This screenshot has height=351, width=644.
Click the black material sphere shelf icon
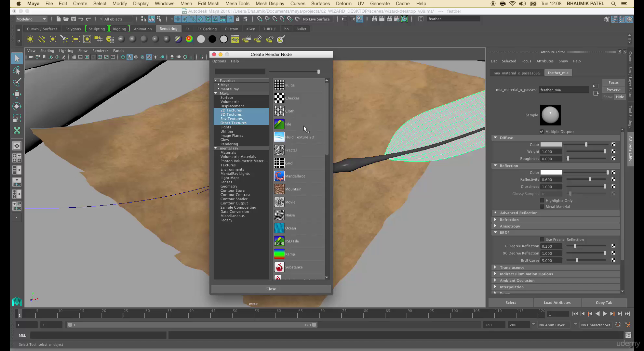click(212, 39)
